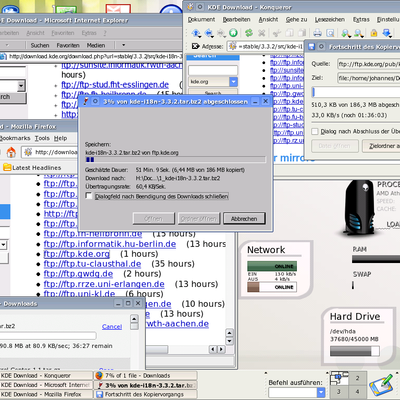Open the ftp://ftp.gwdg.de mirror link
The image size is (400, 400).
point(78,274)
